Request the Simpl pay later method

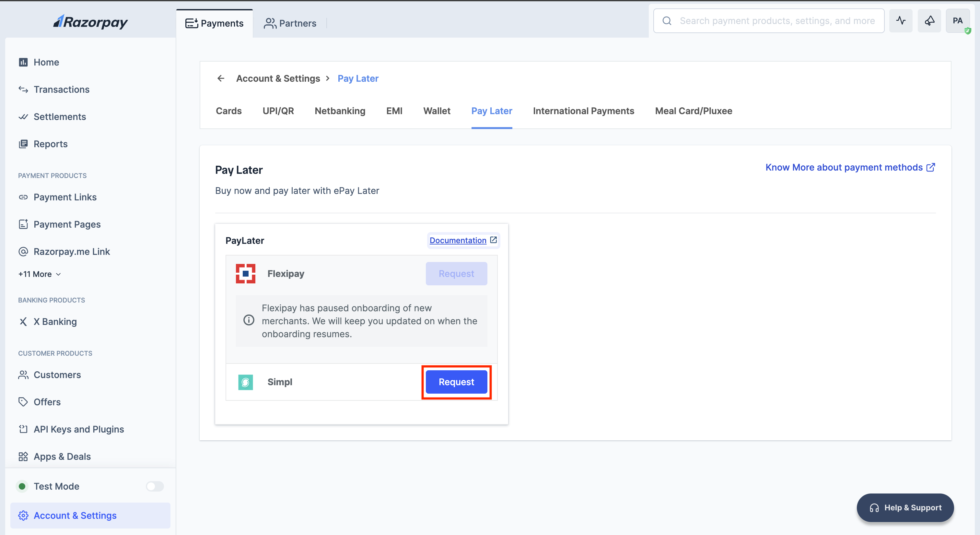click(x=456, y=382)
